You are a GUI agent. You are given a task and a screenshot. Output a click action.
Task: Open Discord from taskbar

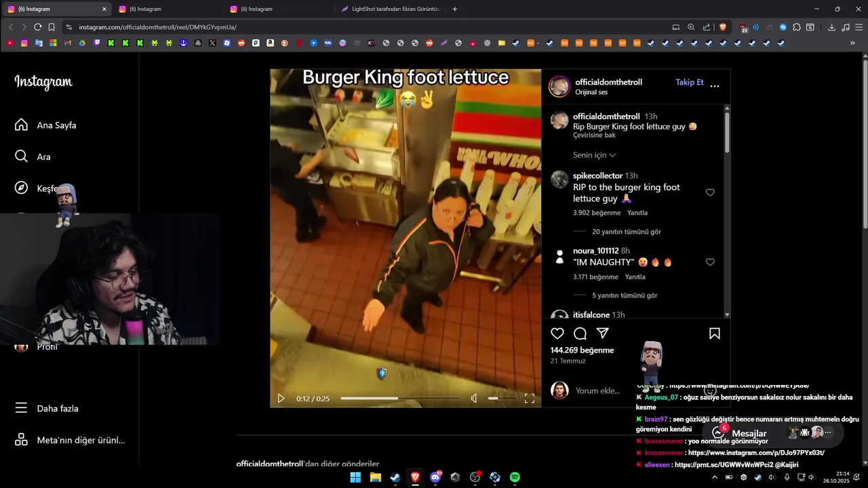point(435,477)
